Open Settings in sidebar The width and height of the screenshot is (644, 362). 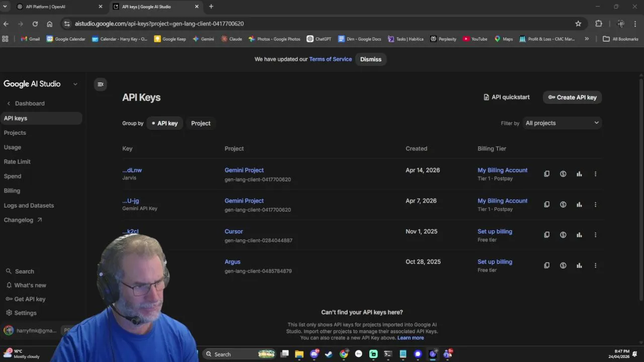tap(21, 313)
